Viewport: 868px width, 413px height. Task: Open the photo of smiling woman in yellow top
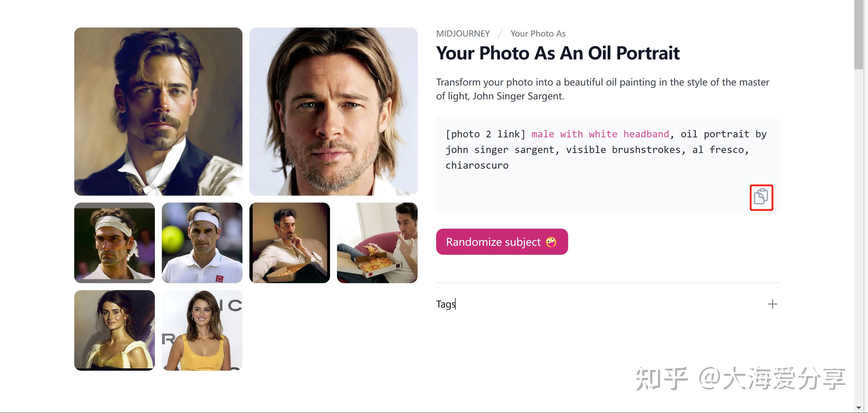202,330
